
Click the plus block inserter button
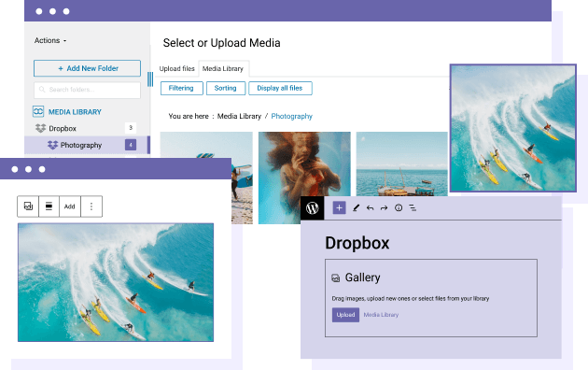(x=339, y=207)
